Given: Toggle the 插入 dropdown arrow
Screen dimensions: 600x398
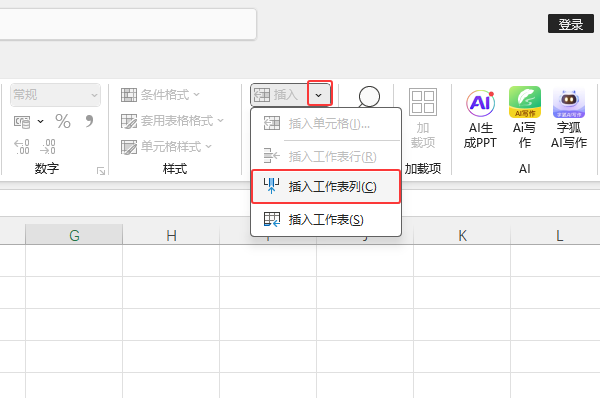Looking at the screenshot, I should 319,95.
